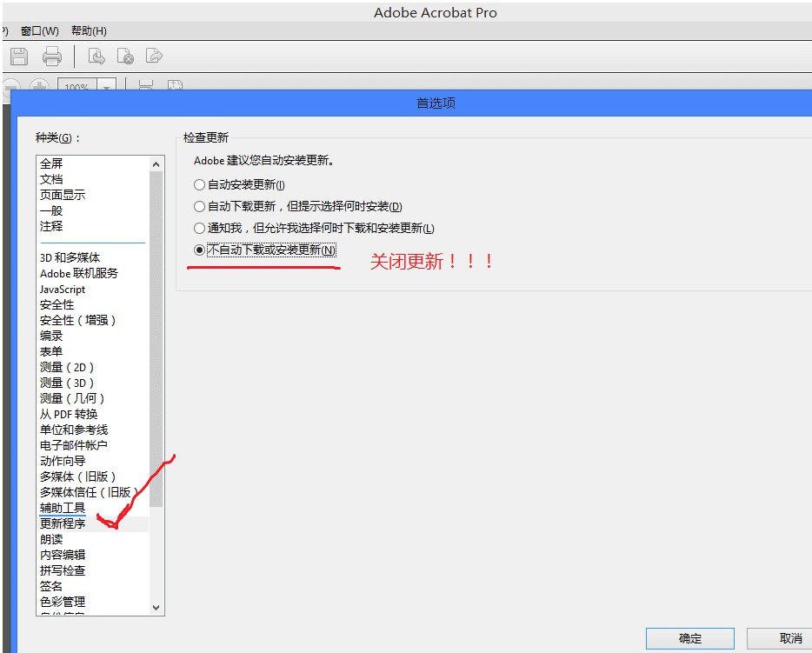
Task: Select the 注释 category
Action: (51, 226)
